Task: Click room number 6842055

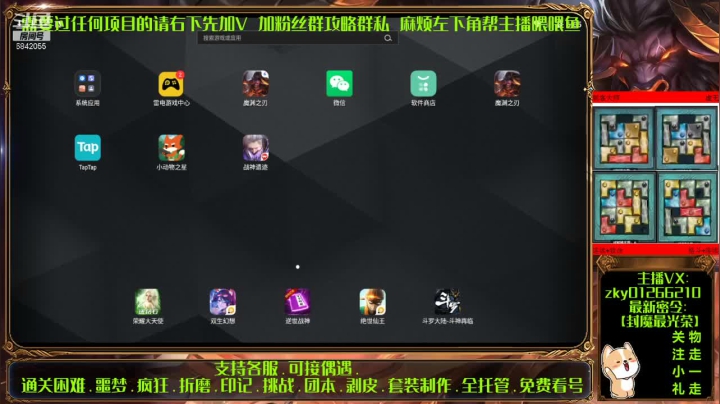Action: point(31,46)
